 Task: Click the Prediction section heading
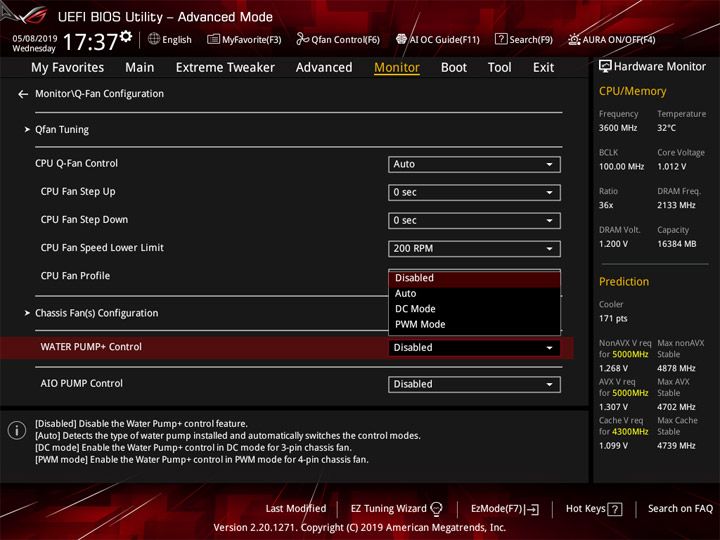coord(624,281)
